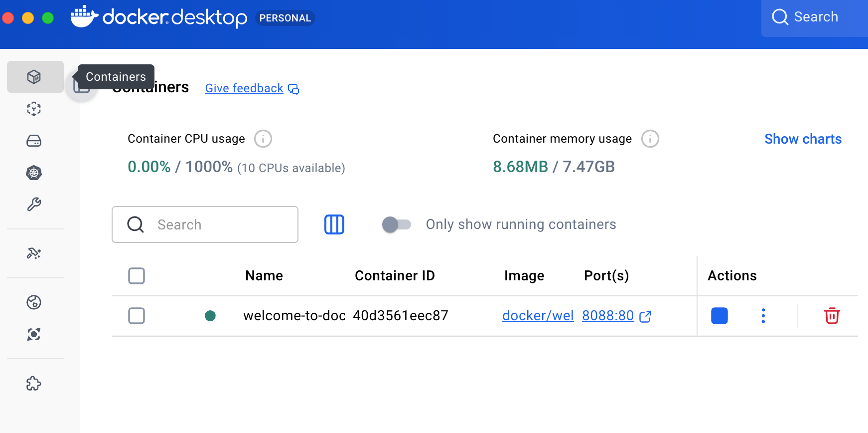The width and height of the screenshot is (868, 433).
Task: Open the Volumes view in the sidebar
Action: coord(34,141)
